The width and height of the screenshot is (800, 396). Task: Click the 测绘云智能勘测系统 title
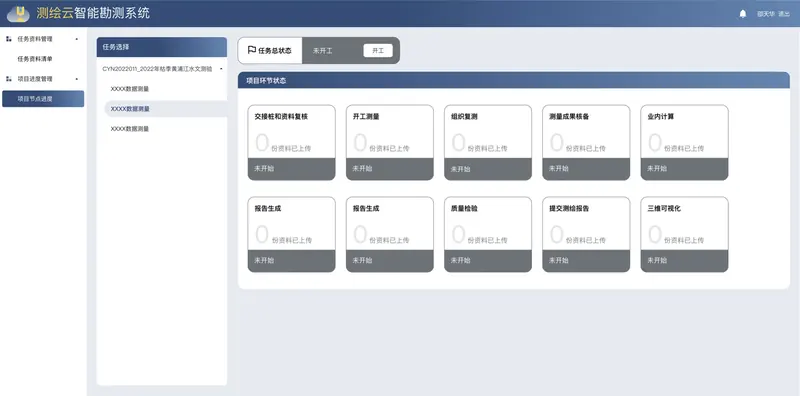(93, 13)
